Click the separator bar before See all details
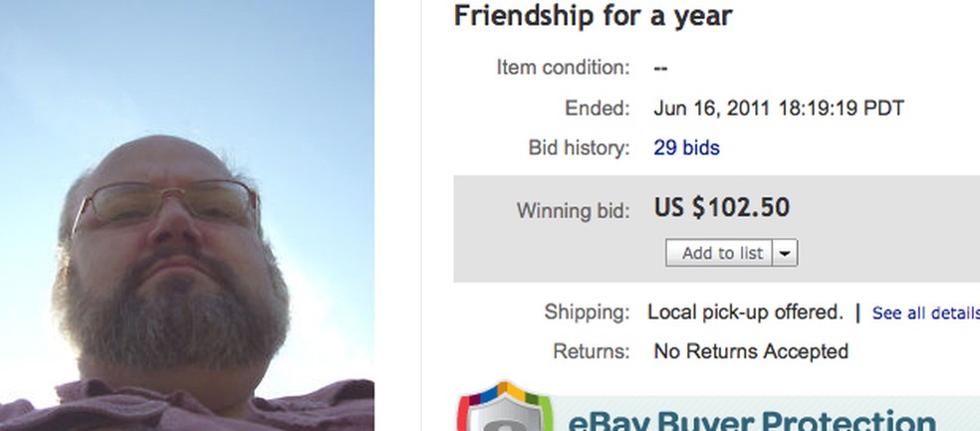 [x=857, y=312]
